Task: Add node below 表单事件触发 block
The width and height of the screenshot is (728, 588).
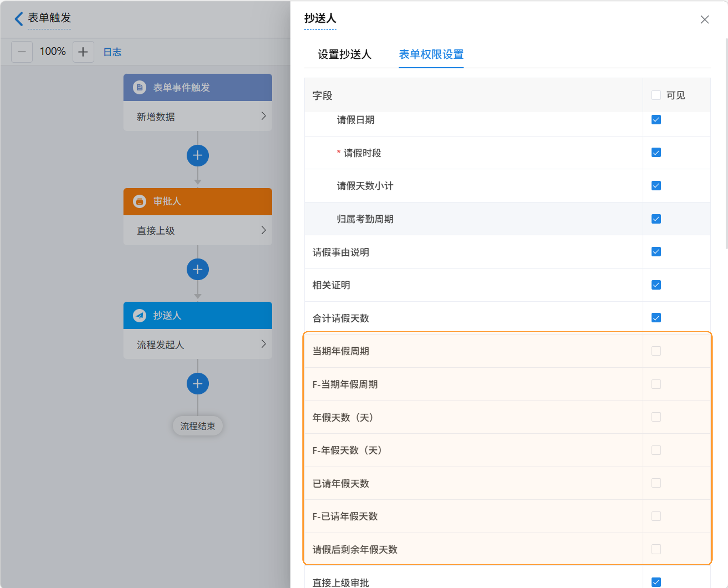Action: [197, 155]
